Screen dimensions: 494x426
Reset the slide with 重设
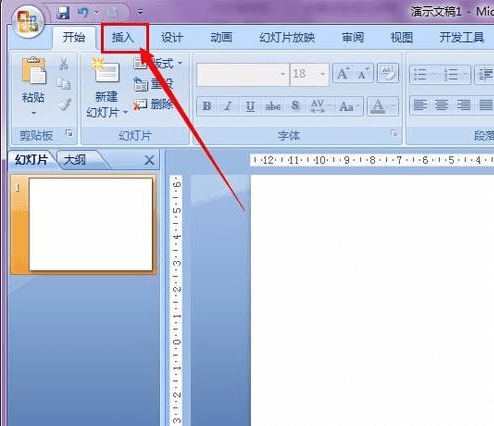click(x=153, y=83)
